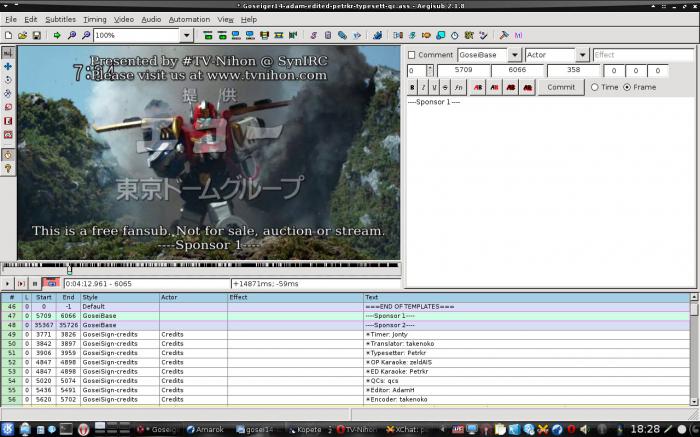The width and height of the screenshot is (700, 437).
Task: Open the View menu
Action: coord(225,20)
